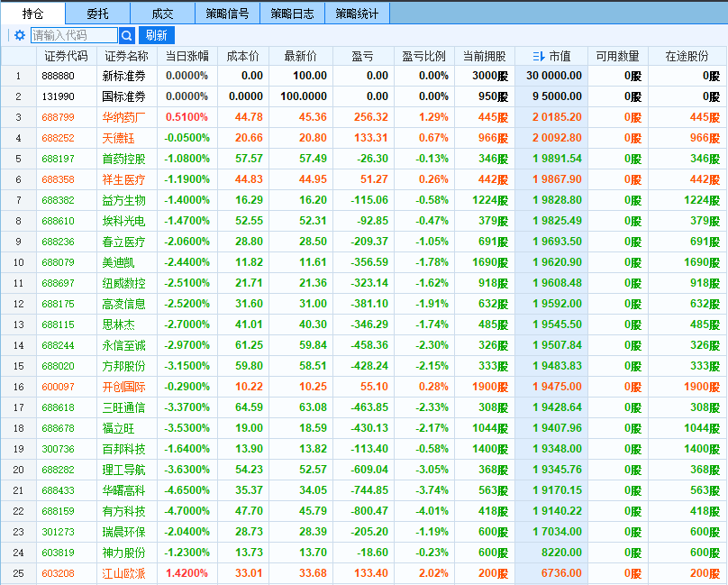The width and height of the screenshot is (728, 585).
Task: Click latest price 63.08
Action: click(313, 407)
